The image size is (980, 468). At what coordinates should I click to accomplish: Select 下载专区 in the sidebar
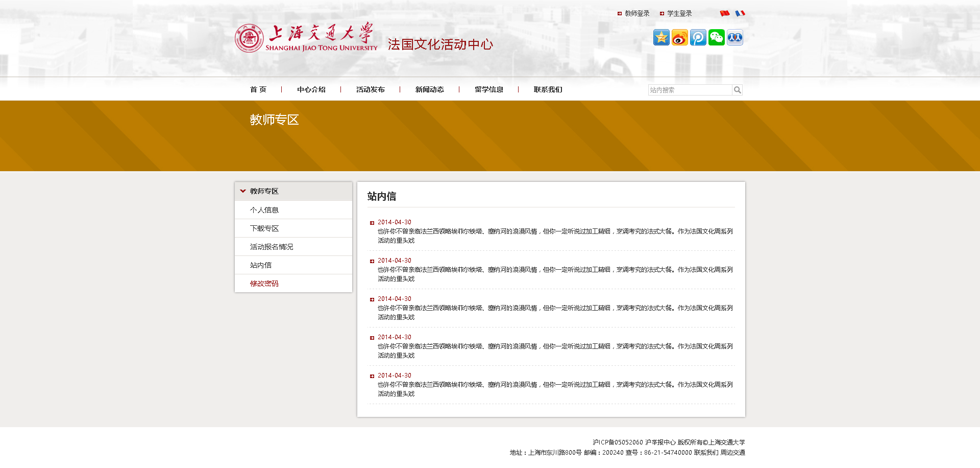pos(264,228)
